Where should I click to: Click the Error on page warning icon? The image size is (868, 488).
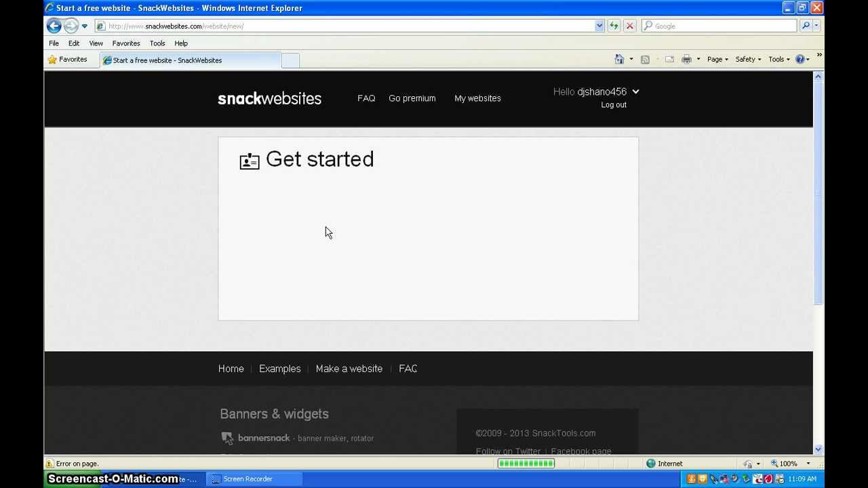[x=49, y=464]
